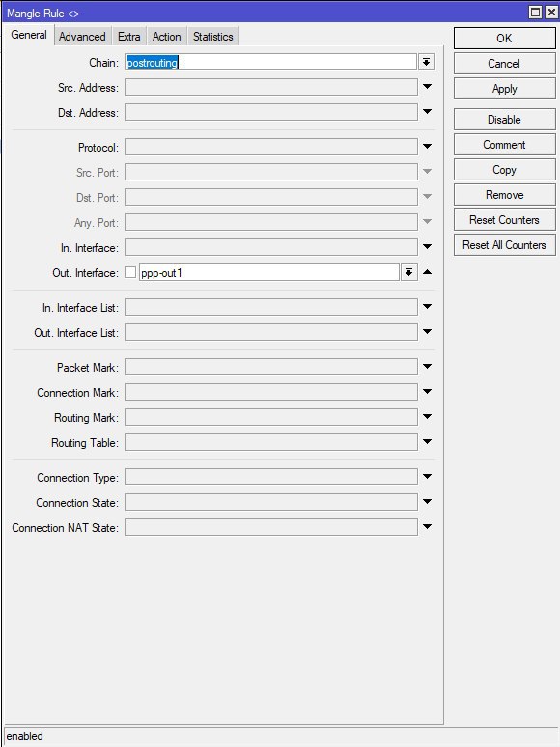The width and height of the screenshot is (560, 747).
Task: Maximize the Mangle Rule window
Action: point(536,13)
